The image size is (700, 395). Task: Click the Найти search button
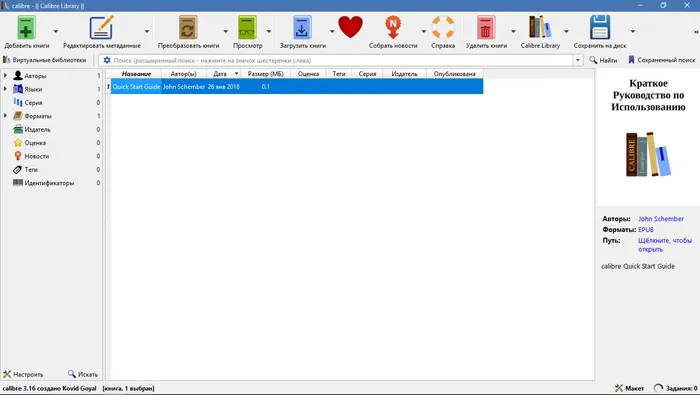603,60
